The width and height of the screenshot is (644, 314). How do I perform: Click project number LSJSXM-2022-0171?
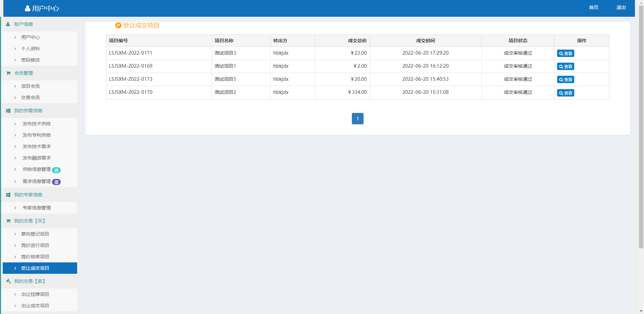130,53
